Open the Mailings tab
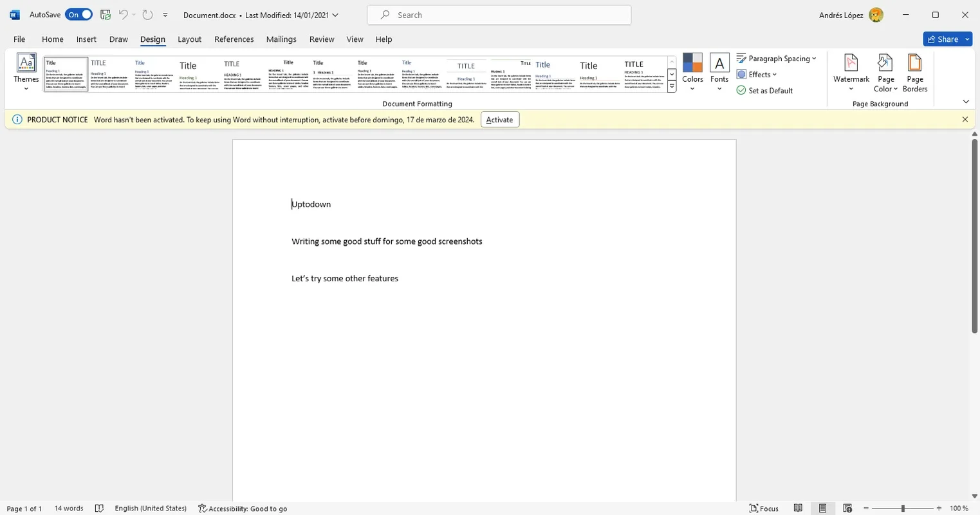This screenshot has width=980, height=515. [x=281, y=39]
